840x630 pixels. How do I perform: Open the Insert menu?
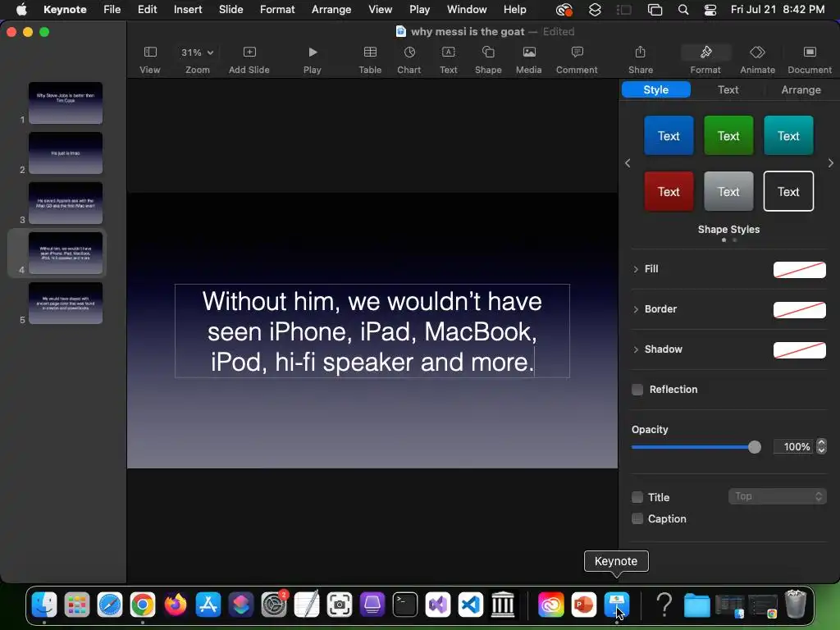(188, 10)
